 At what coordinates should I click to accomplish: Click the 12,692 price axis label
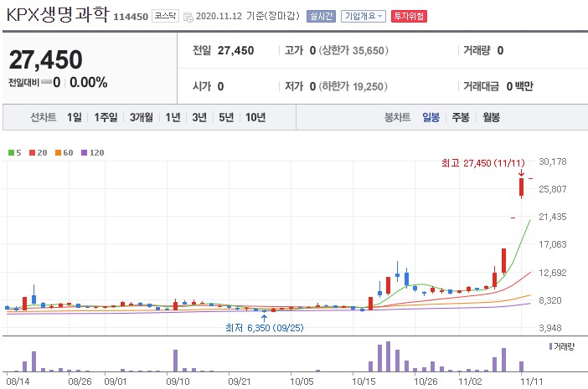click(x=552, y=273)
